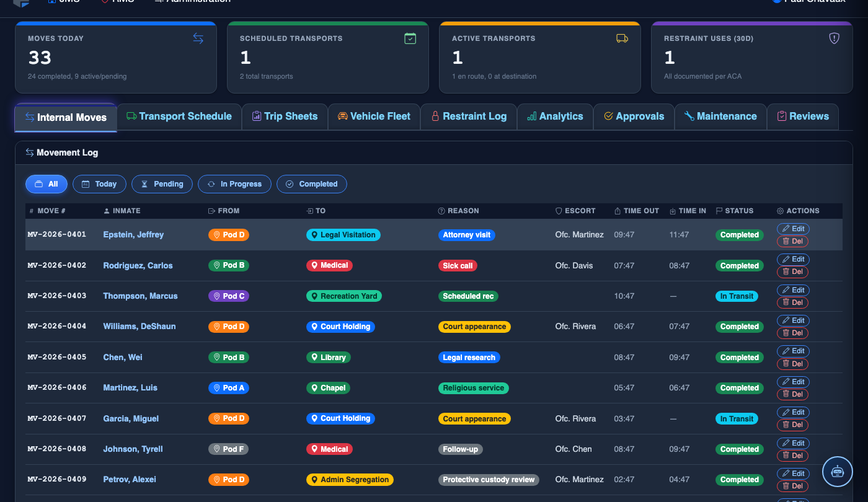Open the assistant robot chat icon
This screenshot has height=502, width=868.
coord(838,472)
